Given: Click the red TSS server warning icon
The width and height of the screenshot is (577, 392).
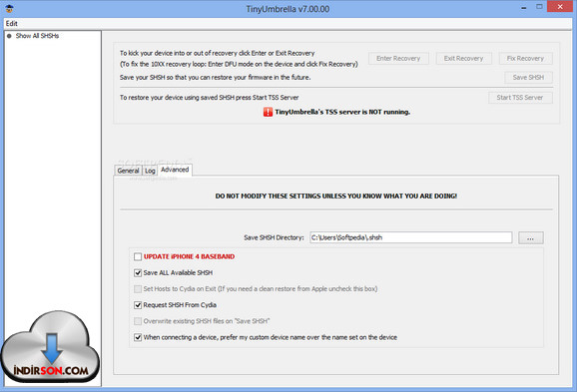Looking at the screenshot, I should pos(268,112).
